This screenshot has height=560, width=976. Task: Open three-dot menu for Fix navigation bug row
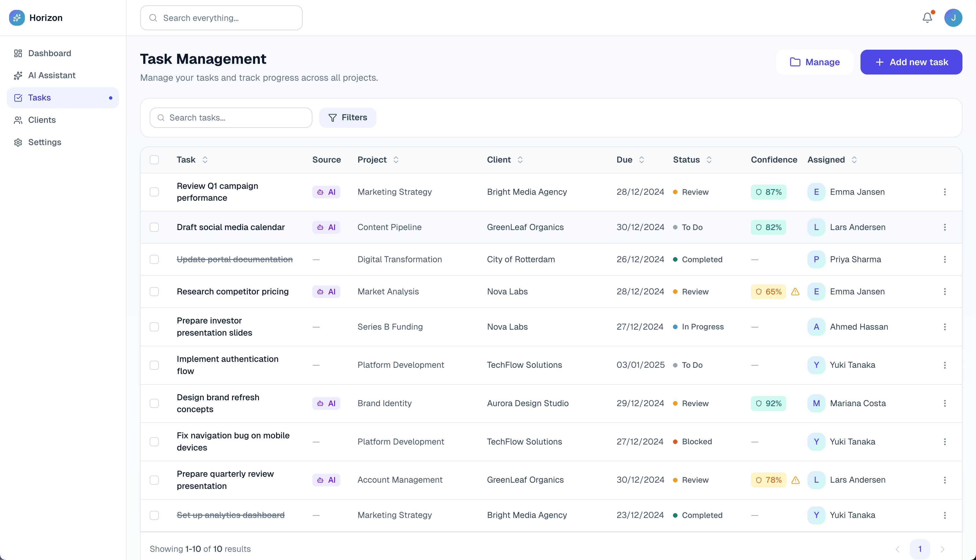point(944,441)
